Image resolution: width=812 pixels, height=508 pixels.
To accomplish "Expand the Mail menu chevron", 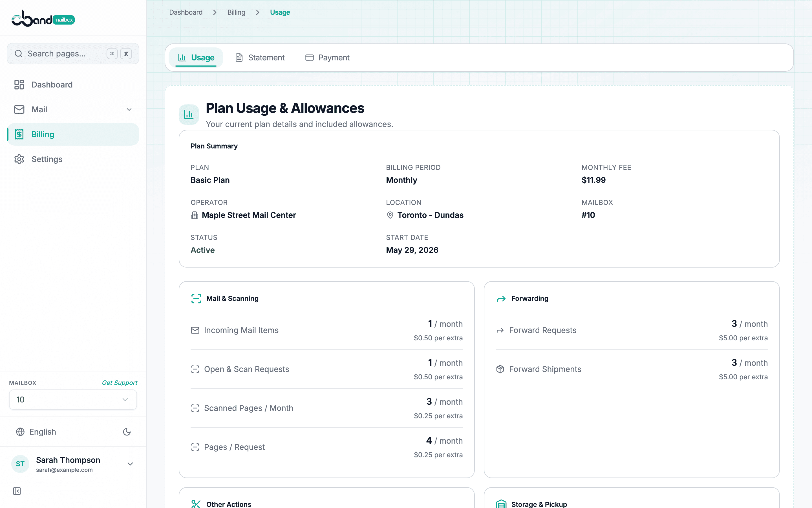I will 129,110.
